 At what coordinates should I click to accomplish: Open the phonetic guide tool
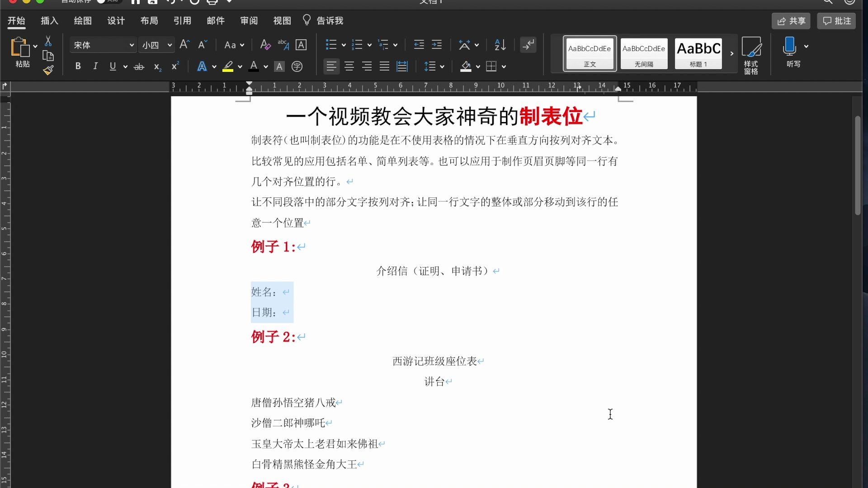283,45
